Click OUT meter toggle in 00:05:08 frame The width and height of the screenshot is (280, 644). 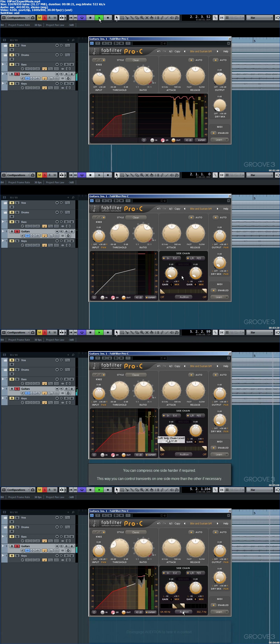tap(126, 455)
